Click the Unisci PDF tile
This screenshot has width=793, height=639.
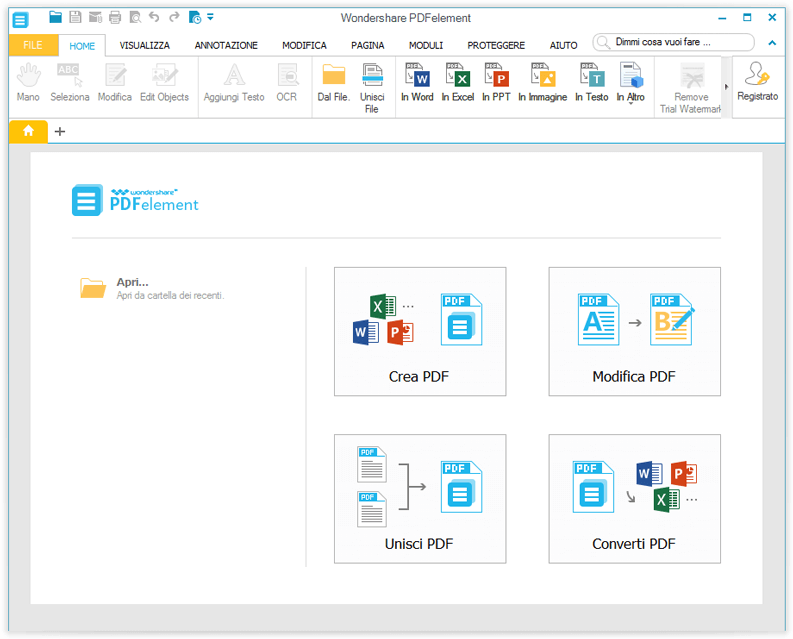pos(420,498)
